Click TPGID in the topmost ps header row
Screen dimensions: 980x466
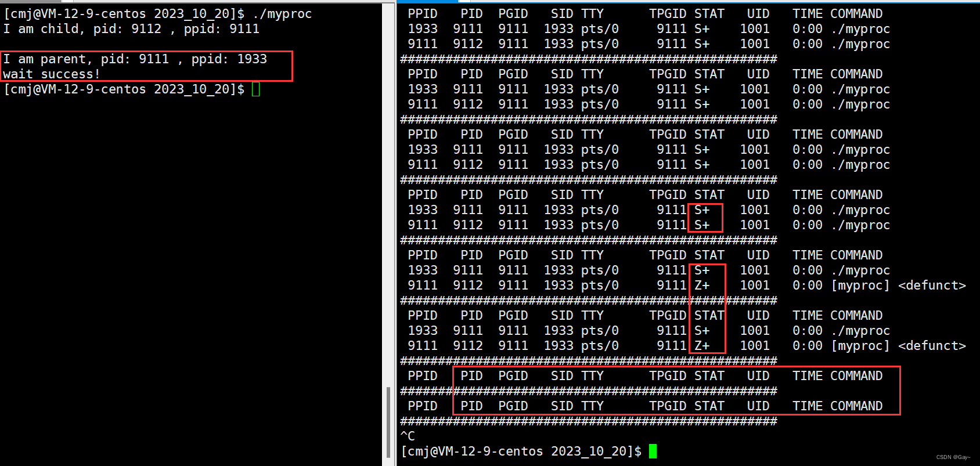tap(668, 14)
